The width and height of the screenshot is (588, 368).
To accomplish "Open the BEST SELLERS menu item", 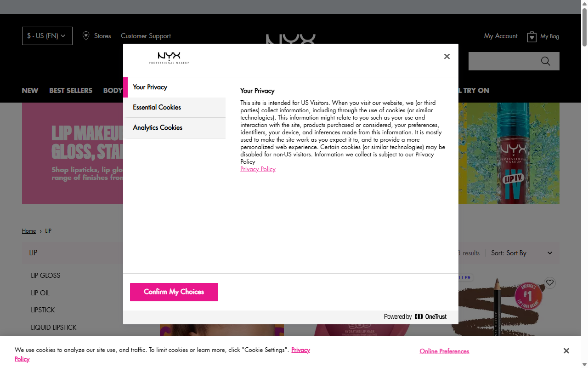I will point(71,91).
